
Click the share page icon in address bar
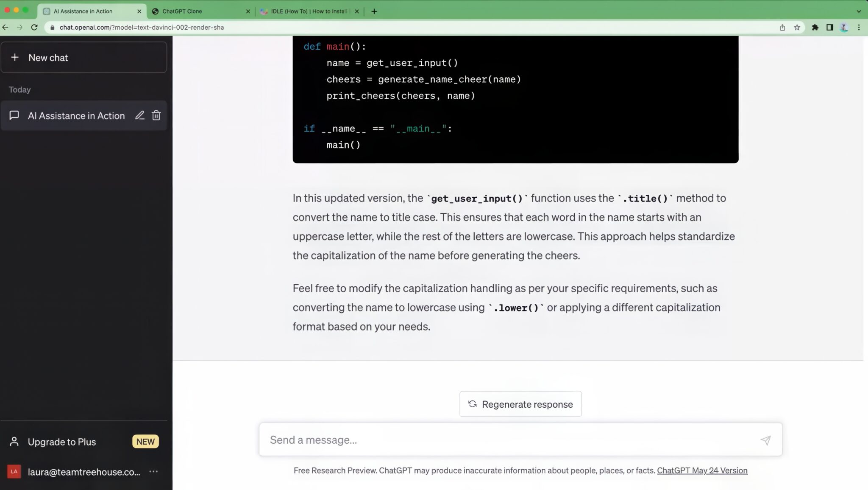[782, 27]
